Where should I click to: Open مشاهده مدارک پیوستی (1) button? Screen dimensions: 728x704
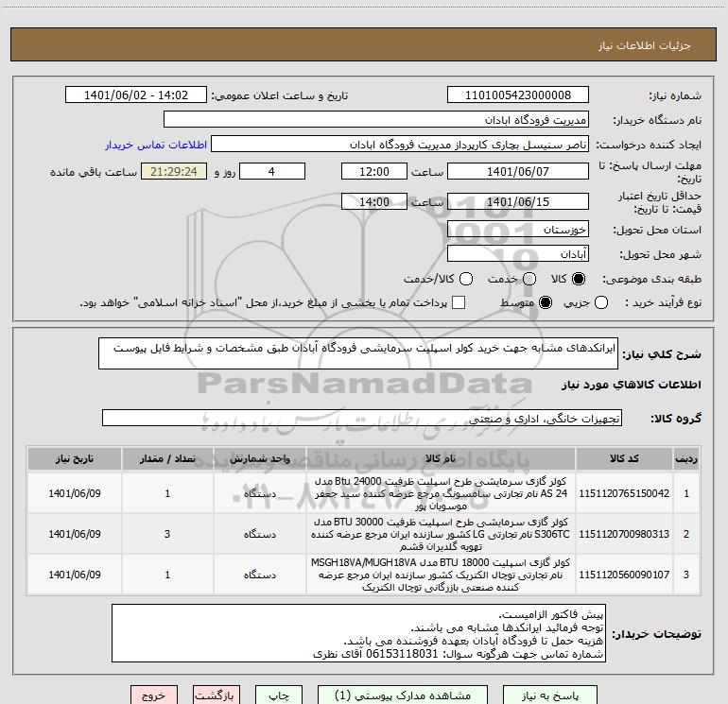click(x=403, y=695)
